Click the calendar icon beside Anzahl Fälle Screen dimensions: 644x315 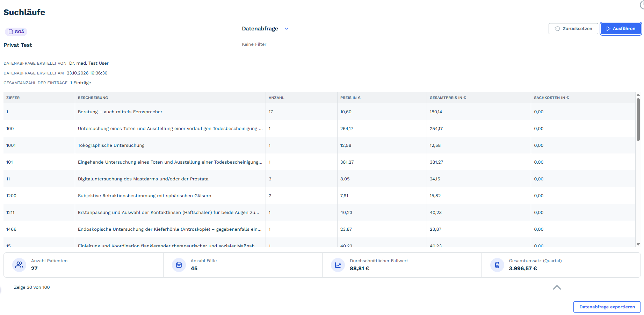coord(179,265)
